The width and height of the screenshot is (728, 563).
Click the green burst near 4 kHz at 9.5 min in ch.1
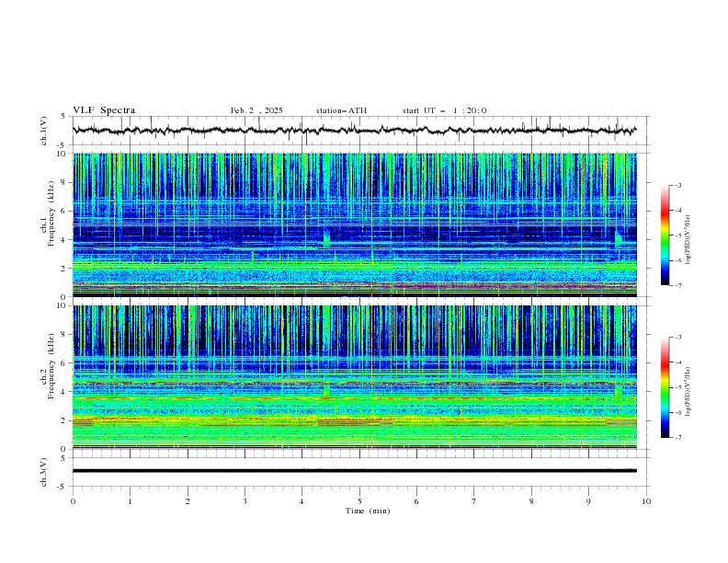coord(619,239)
